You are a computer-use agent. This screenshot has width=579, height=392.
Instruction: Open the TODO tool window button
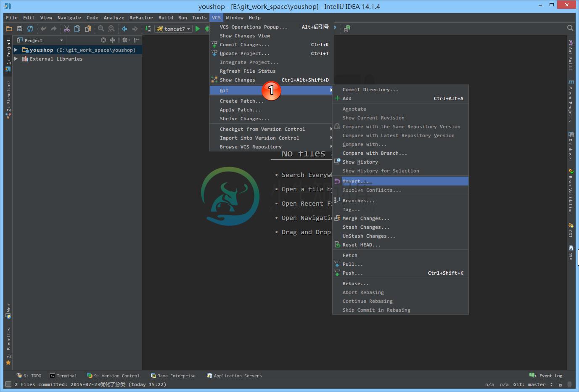pyautogui.click(x=29, y=376)
